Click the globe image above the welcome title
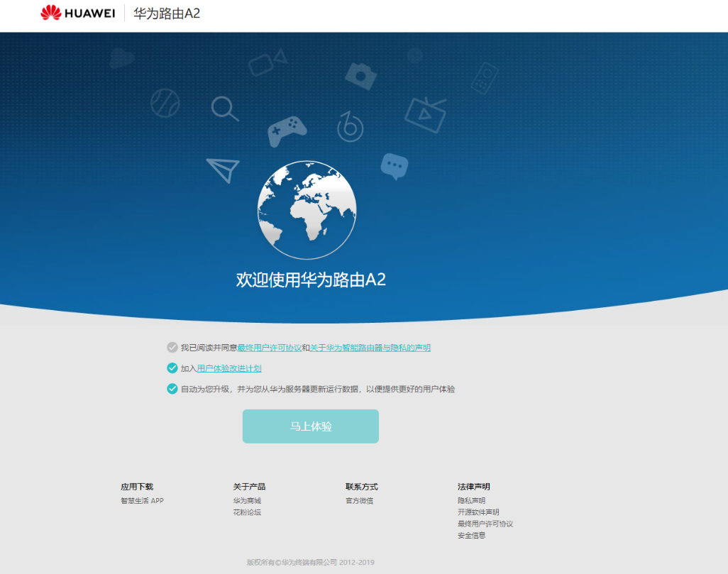 point(307,210)
